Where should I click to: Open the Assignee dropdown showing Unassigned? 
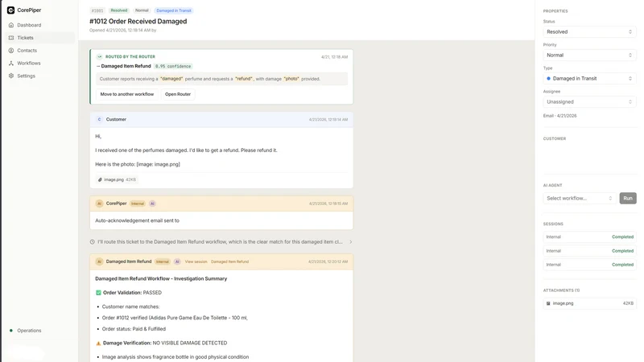(589, 102)
